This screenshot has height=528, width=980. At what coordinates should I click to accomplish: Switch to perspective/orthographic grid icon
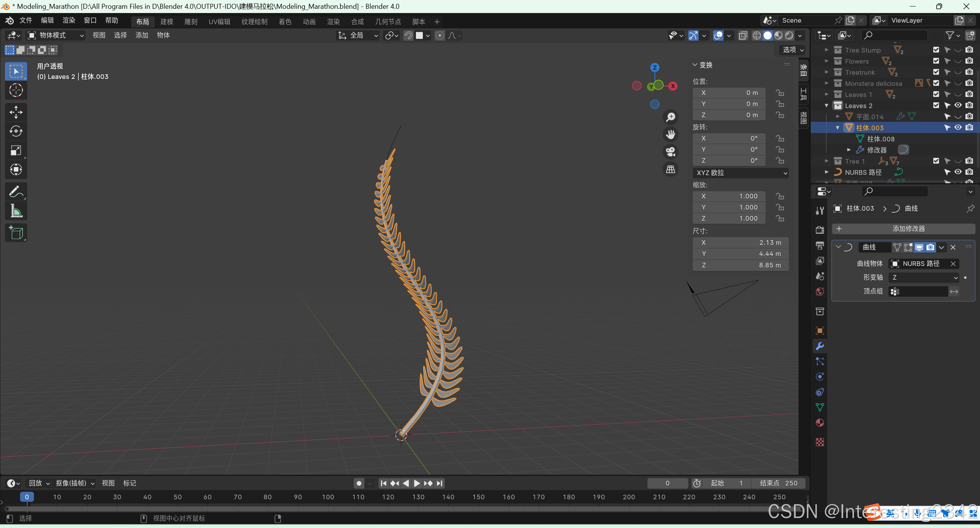pyautogui.click(x=670, y=169)
